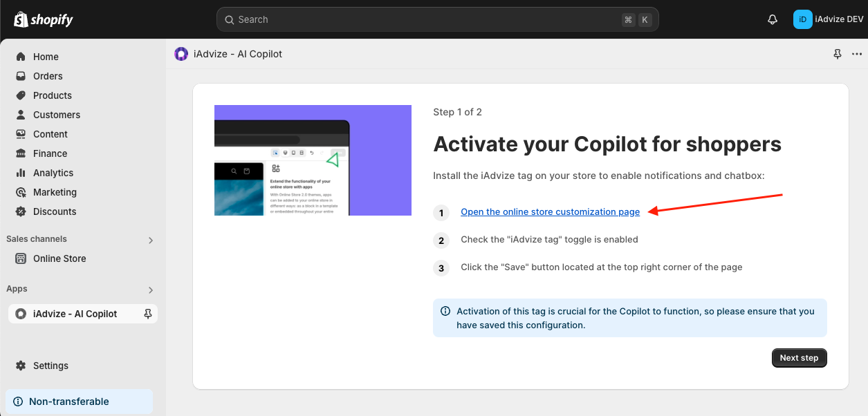Focus the Search input field

point(437,19)
